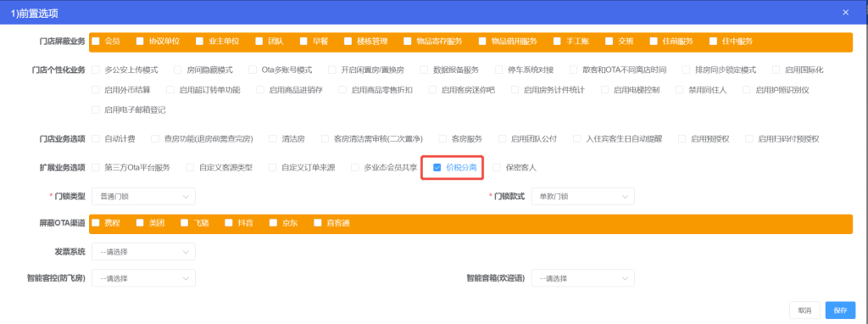Check 查房功能(退房前需查完房)
868x324 pixels.
156,138
